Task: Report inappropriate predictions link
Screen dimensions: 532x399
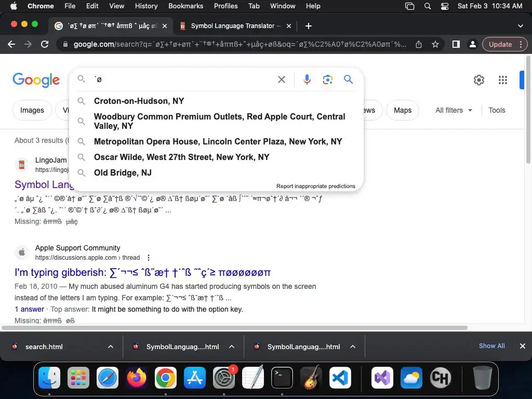Action: coord(315,186)
